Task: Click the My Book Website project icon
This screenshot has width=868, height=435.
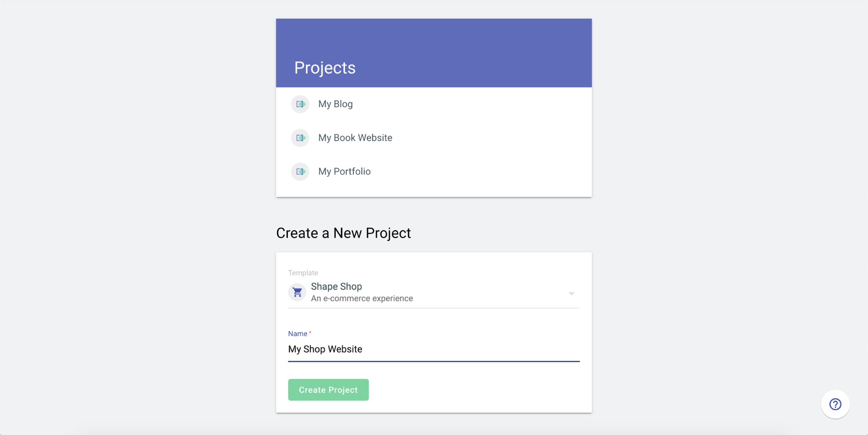Action: (x=300, y=138)
